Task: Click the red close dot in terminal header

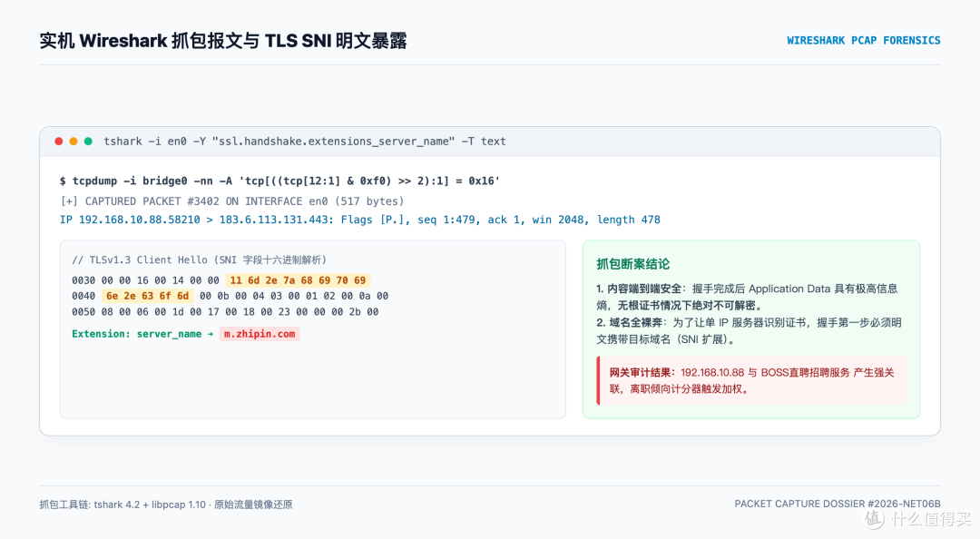Action: (59, 142)
